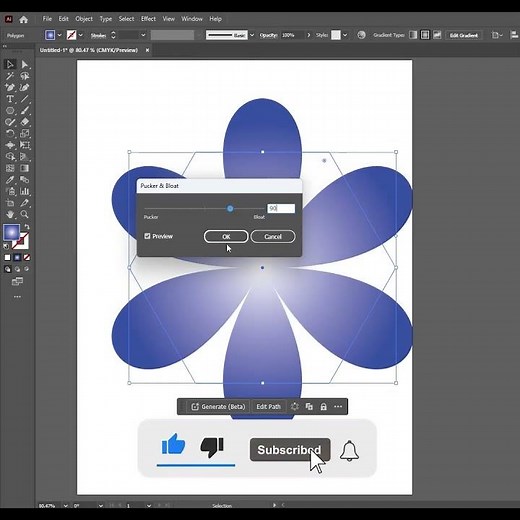Select the Symbol Sprayer tool

(10, 191)
